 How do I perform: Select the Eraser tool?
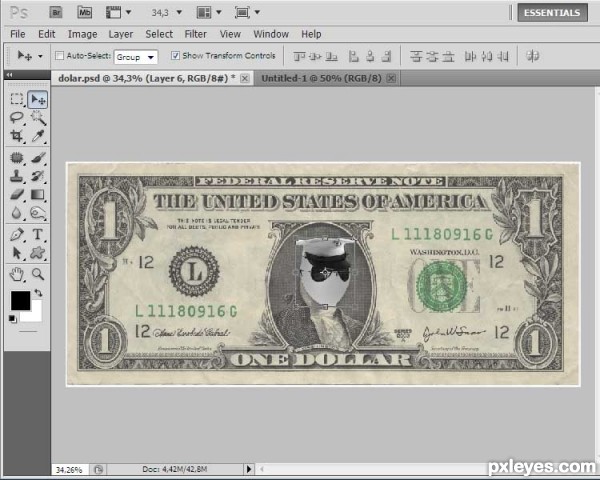click(16, 194)
